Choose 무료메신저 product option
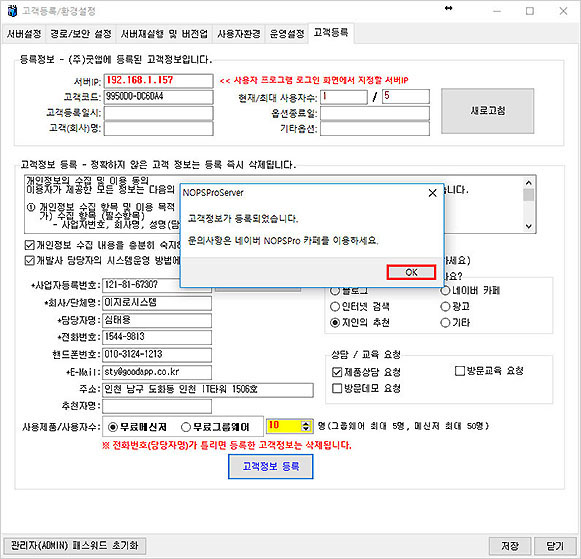 tap(112, 427)
